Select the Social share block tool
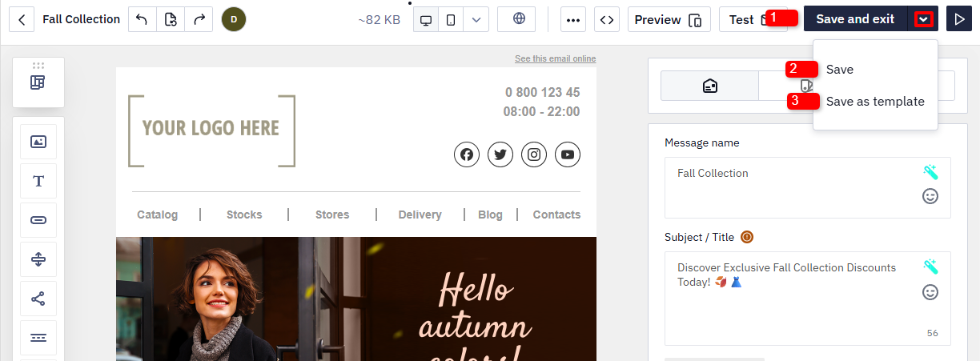 click(38, 299)
